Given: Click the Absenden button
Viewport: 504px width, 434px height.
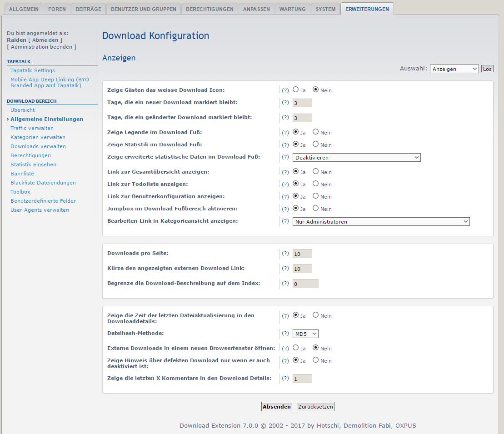Looking at the screenshot, I should (x=277, y=407).
